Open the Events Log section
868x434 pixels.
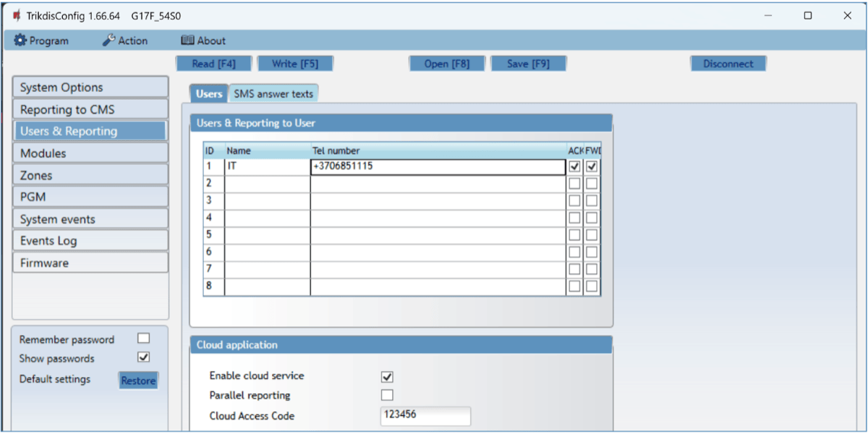pyautogui.click(x=90, y=241)
